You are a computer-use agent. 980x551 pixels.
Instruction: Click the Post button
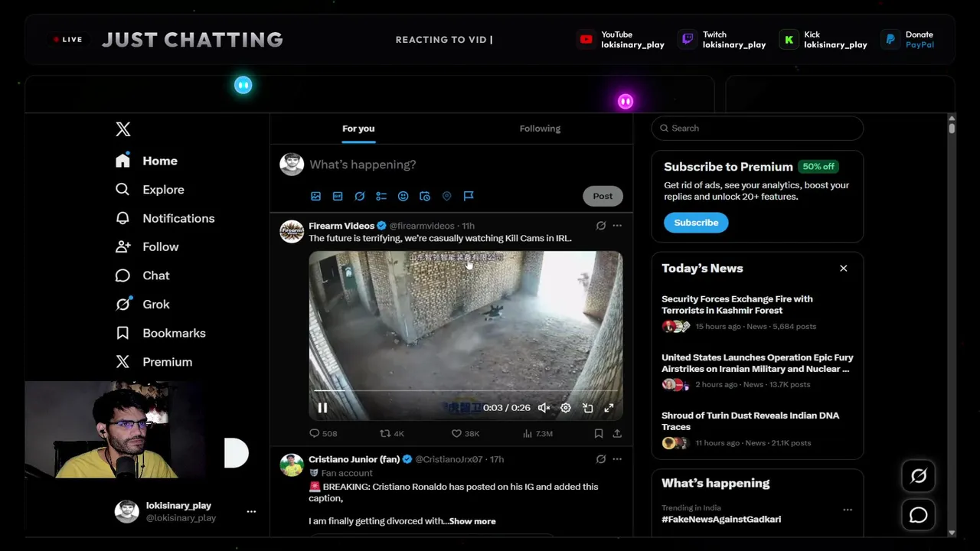[603, 196]
